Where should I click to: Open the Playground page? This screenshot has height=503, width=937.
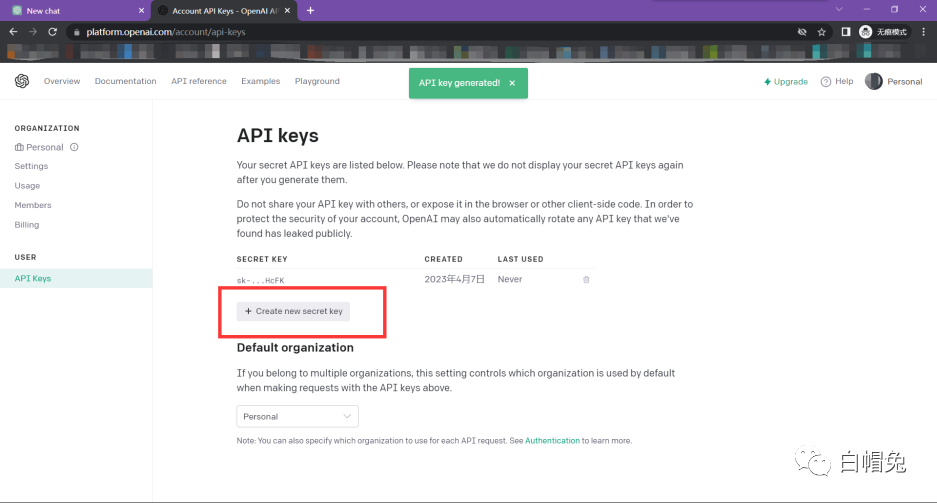pos(317,81)
